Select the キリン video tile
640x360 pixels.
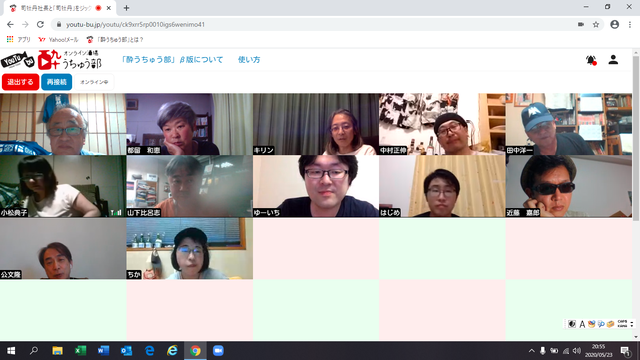tap(316, 124)
